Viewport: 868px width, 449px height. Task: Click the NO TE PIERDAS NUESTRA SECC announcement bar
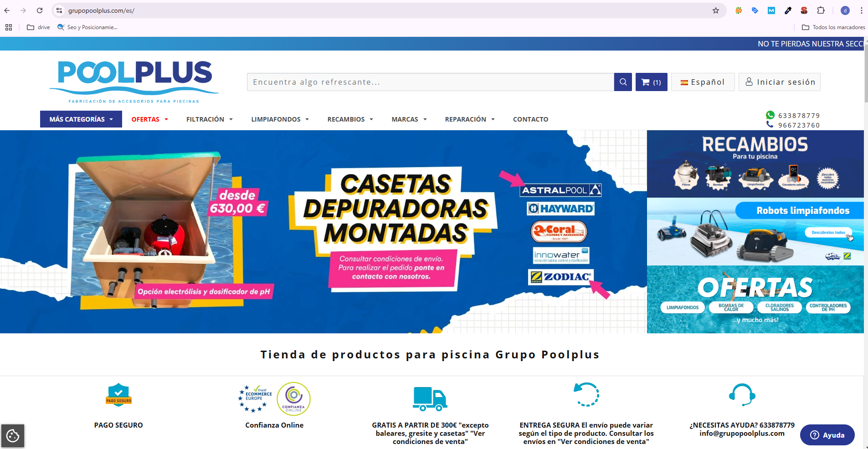(432, 44)
